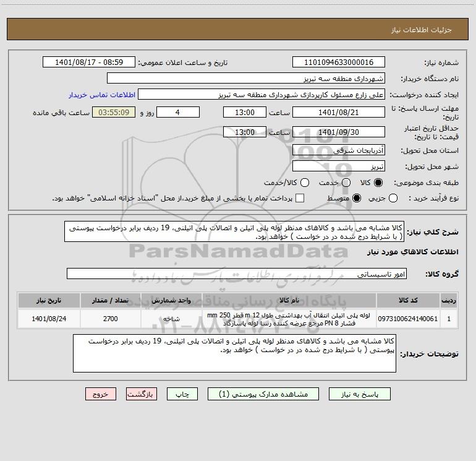Open مشاهده مدارک پیوستی (1) button
Image resolution: width=476 pixels, height=461 pixels.
click(263, 394)
